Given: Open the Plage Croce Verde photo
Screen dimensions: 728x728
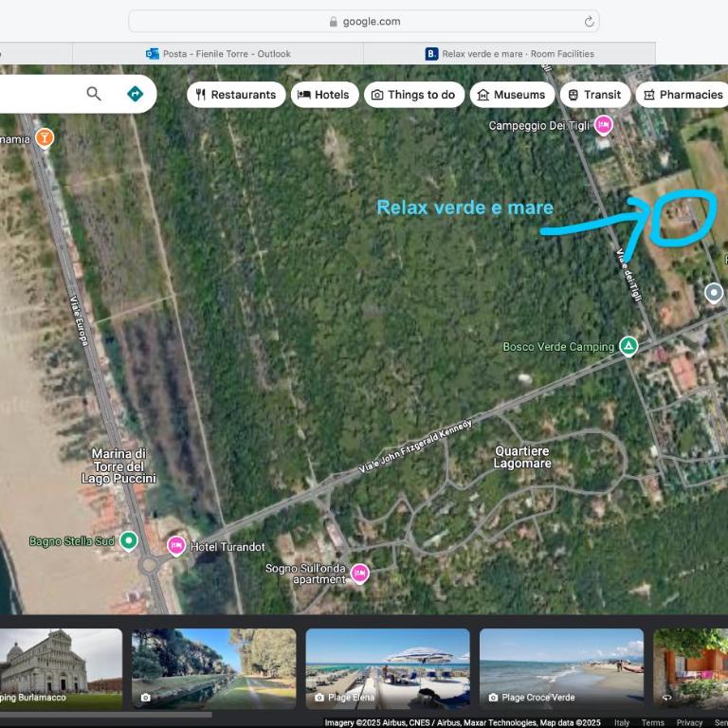Looking at the screenshot, I should point(561,668).
